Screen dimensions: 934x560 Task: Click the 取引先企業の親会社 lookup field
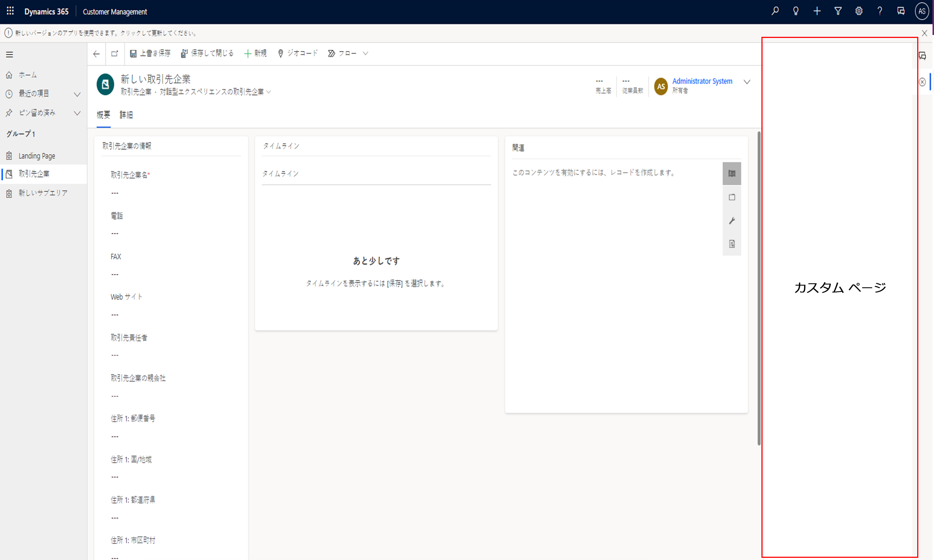click(175, 396)
